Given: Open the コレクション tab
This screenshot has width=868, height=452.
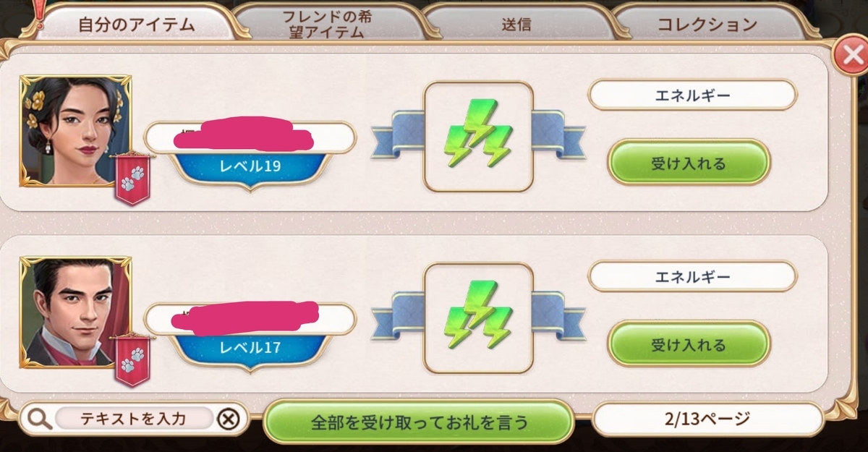Looking at the screenshot, I should tap(707, 24).
